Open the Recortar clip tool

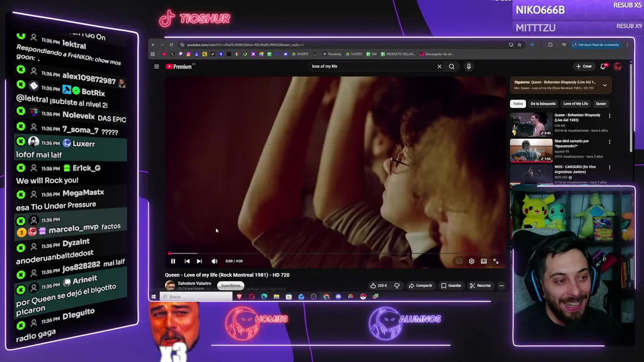pyautogui.click(x=480, y=286)
